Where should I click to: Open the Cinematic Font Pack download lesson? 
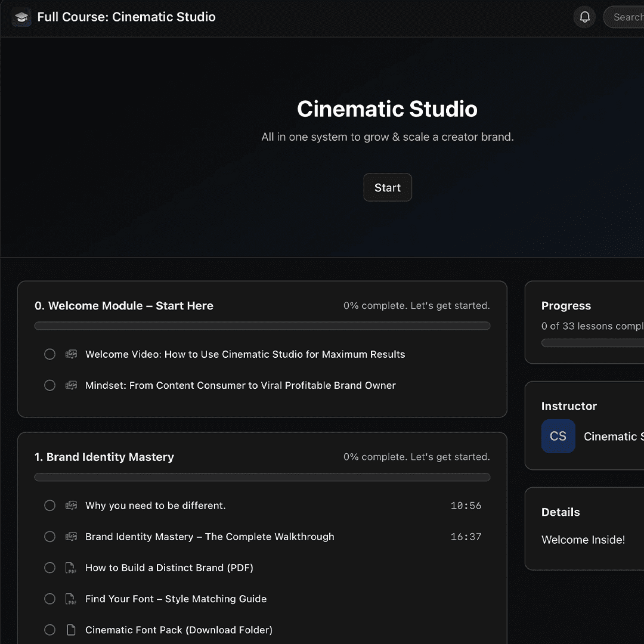pos(179,630)
